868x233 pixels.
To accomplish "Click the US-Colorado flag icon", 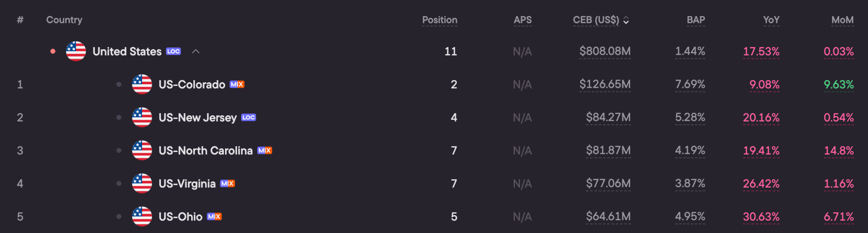I will point(142,84).
